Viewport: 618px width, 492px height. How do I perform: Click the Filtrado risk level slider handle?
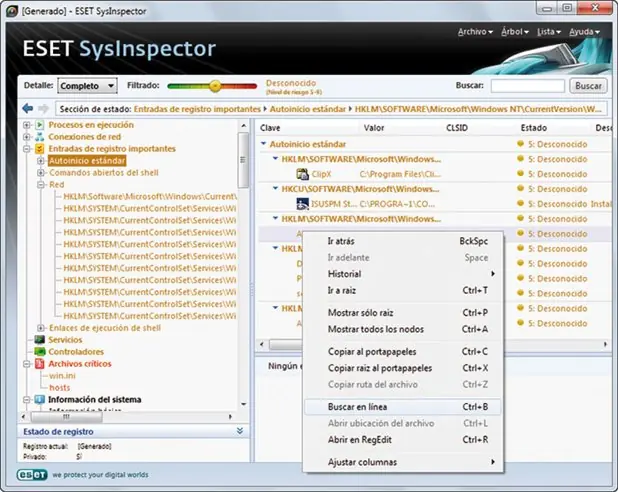coord(215,86)
